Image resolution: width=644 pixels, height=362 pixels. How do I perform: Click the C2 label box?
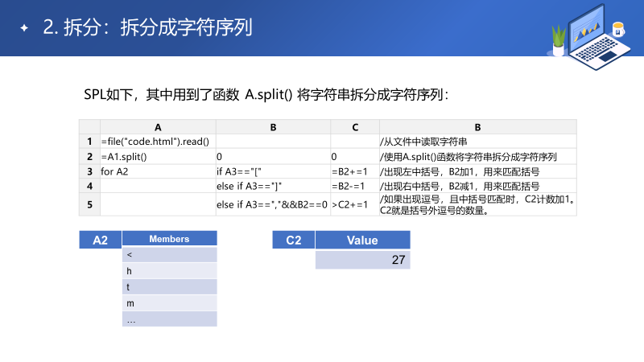294,240
